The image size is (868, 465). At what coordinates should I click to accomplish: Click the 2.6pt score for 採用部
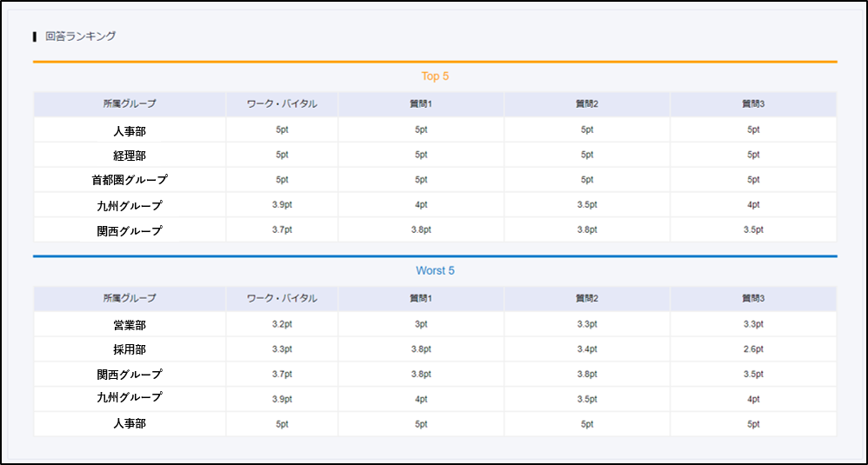753,349
